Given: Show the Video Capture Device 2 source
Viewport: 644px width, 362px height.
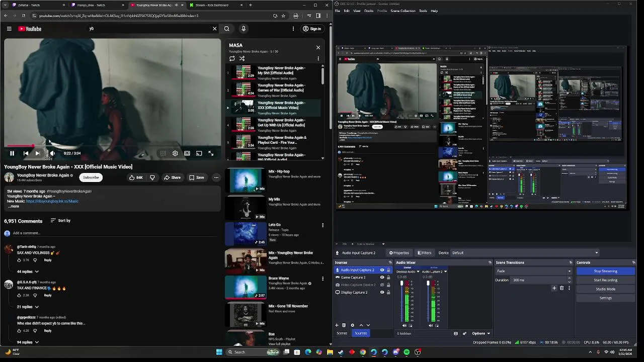Looking at the screenshot, I should pyautogui.click(x=382, y=285).
